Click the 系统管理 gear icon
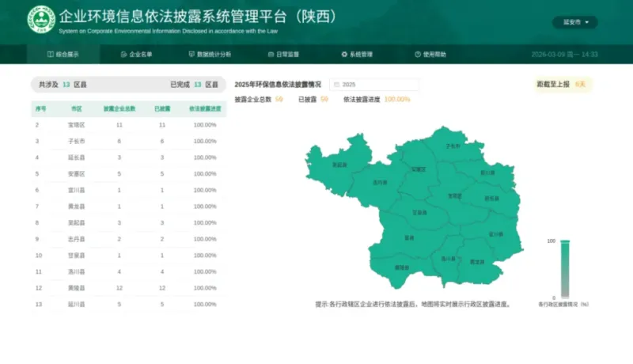Screen dimensions: 633x364 pyautogui.click(x=344, y=55)
